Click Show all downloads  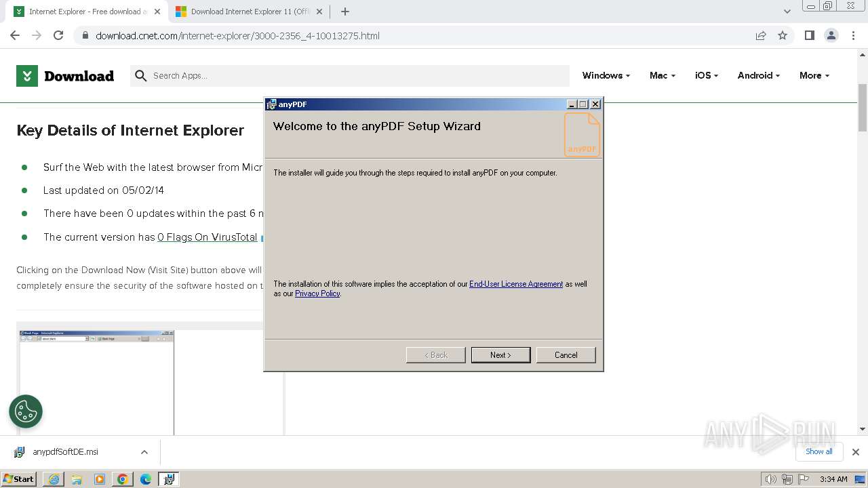coord(819,451)
